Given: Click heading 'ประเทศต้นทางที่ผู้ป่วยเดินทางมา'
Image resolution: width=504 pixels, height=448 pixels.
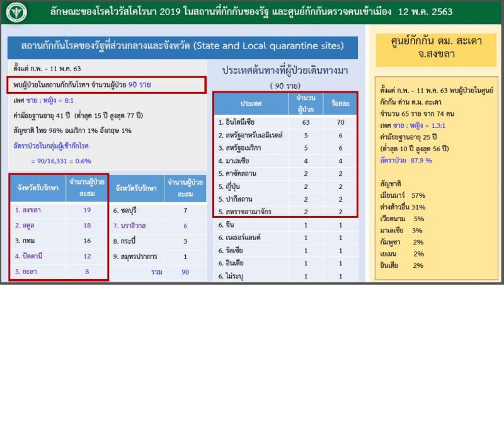Looking at the screenshot, I should pos(285,71).
